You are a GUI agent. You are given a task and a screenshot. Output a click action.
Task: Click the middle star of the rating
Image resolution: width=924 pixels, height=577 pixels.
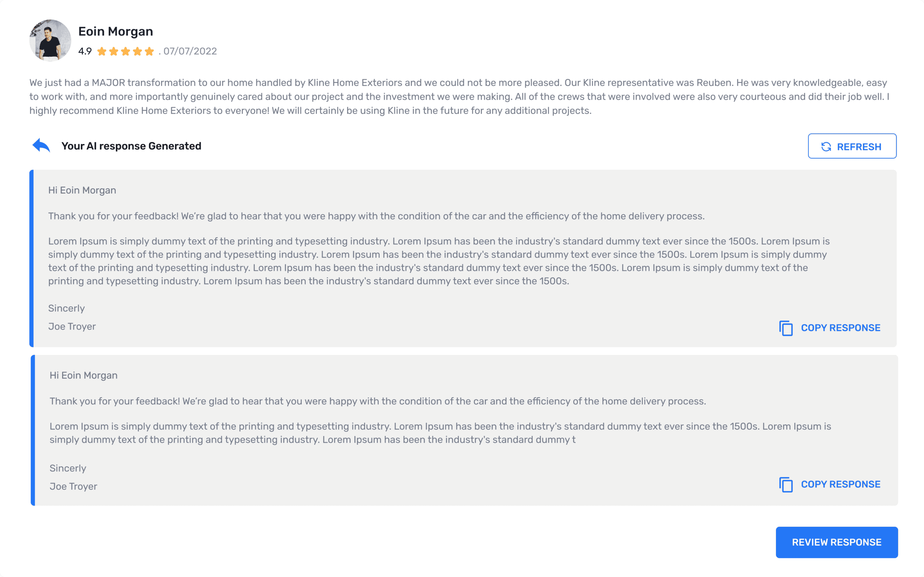126,51
